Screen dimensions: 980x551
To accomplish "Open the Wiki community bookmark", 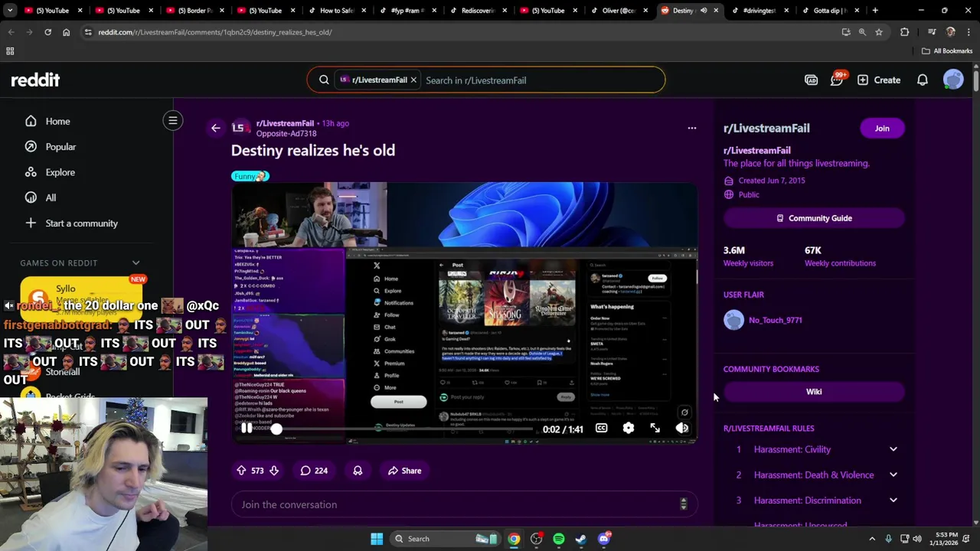I will (814, 392).
